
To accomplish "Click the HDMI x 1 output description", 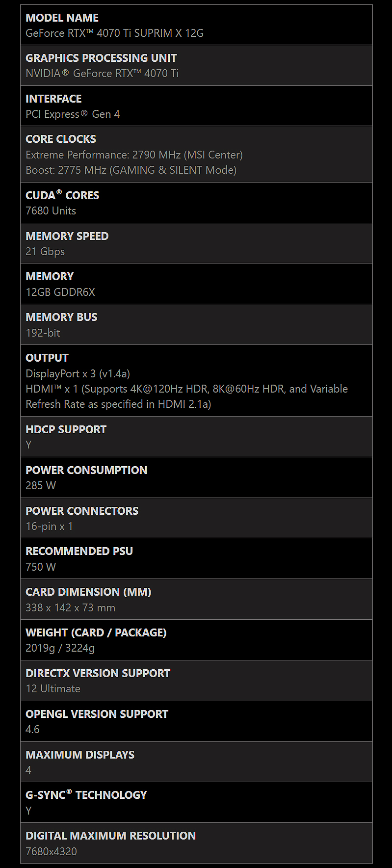I will pyautogui.click(x=187, y=396).
